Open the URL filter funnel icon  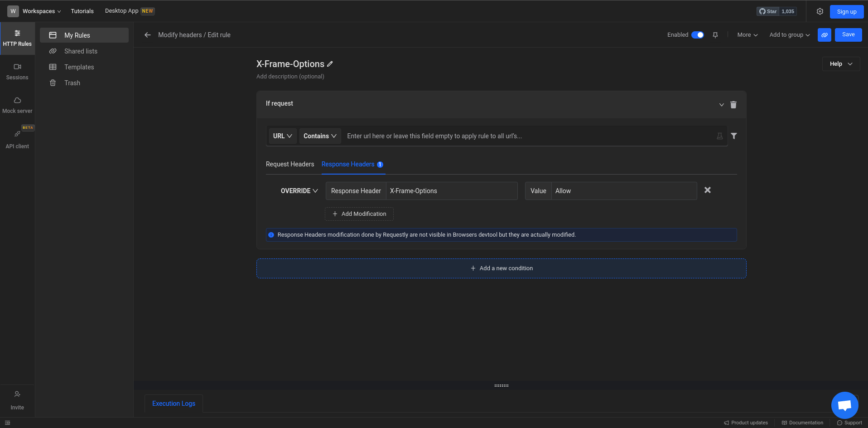click(734, 136)
